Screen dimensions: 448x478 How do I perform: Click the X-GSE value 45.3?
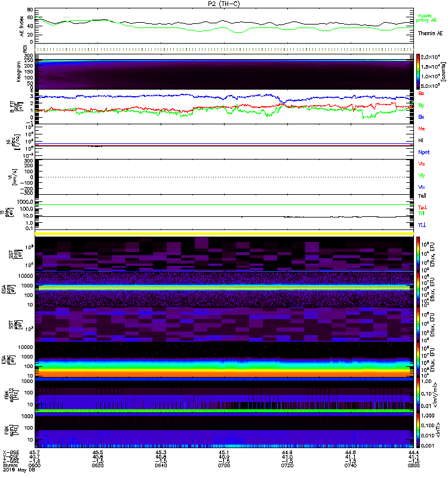point(161,452)
